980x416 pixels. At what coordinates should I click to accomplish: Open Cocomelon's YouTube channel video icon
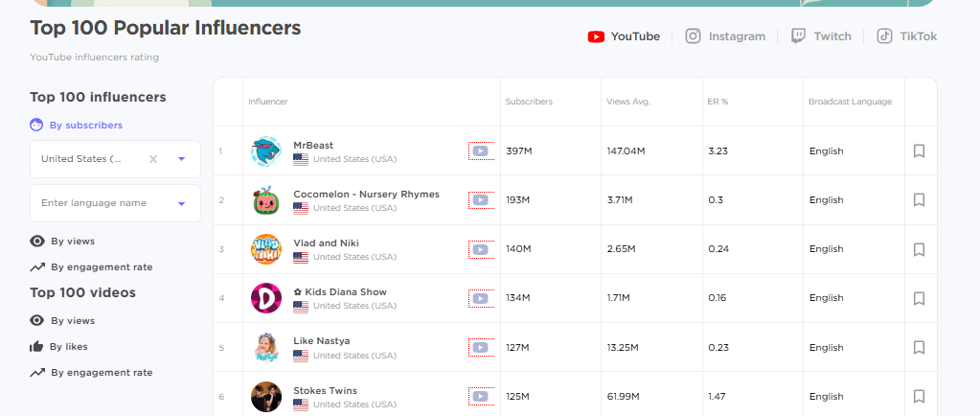(481, 200)
